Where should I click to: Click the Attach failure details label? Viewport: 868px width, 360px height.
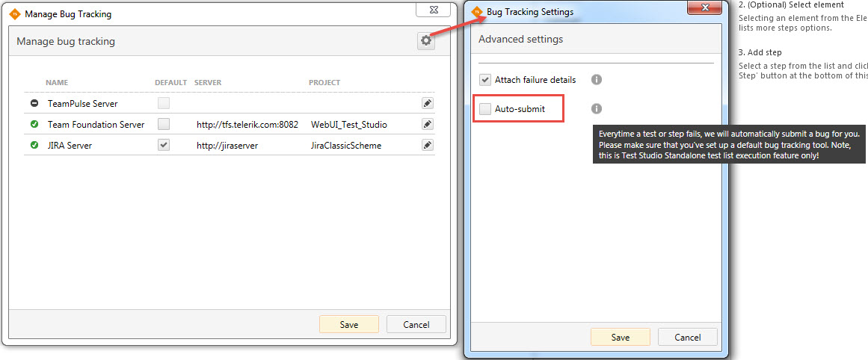(x=535, y=80)
